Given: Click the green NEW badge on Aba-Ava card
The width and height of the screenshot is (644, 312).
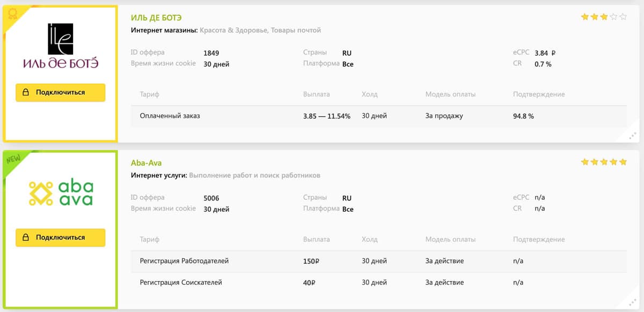Looking at the screenshot, I should tap(13, 159).
